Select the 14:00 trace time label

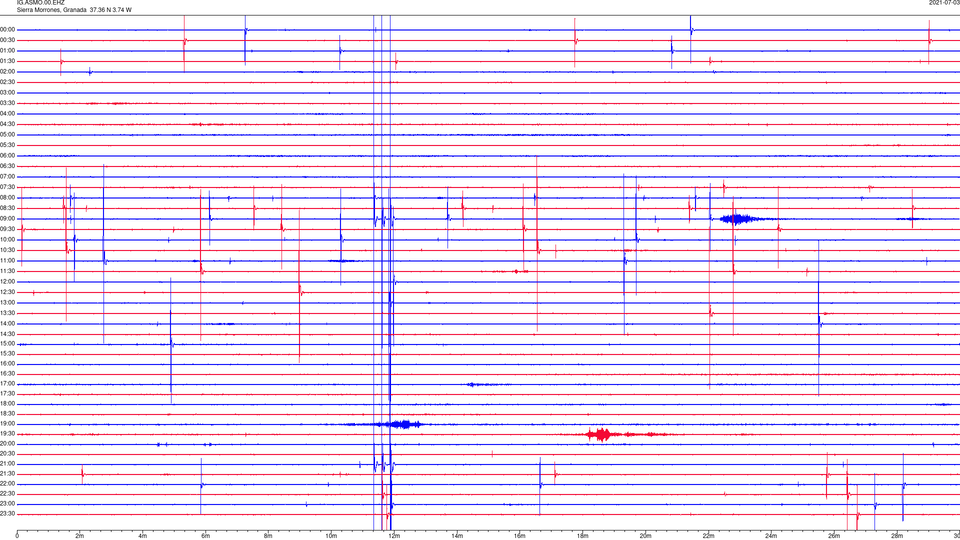(8, 324)
